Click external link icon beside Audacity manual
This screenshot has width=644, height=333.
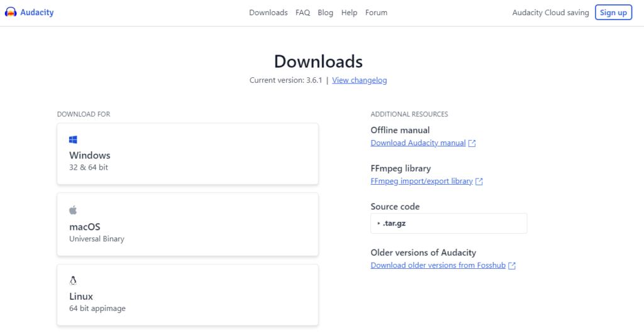coord(472,143)
